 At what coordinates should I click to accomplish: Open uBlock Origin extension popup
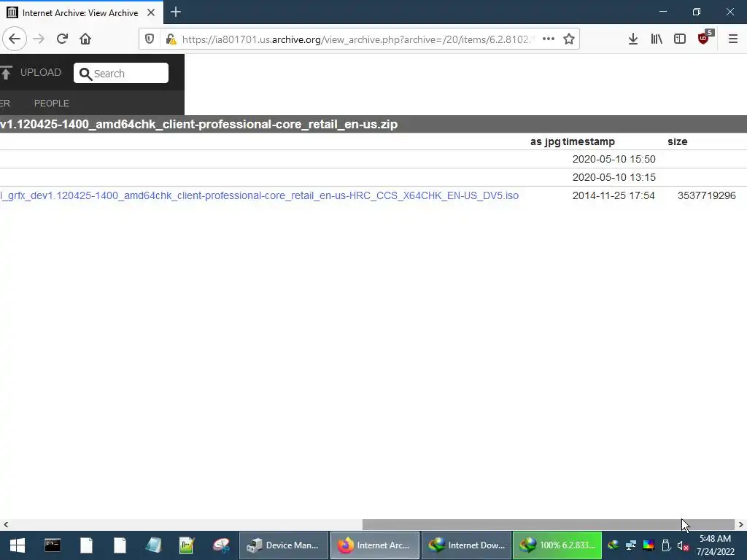(x=704, y=39)
